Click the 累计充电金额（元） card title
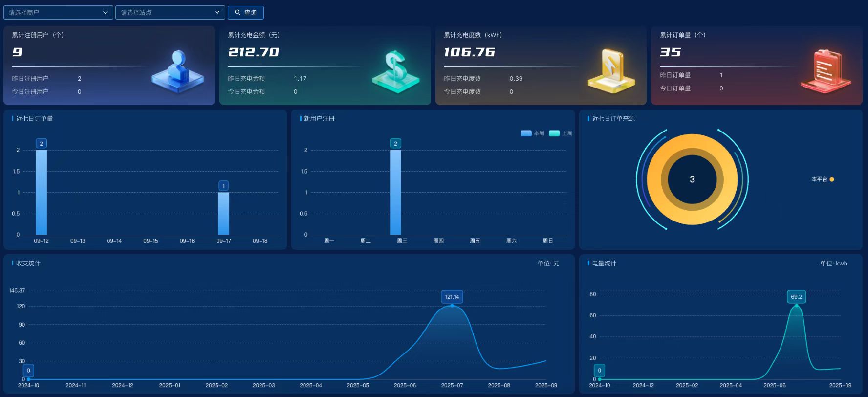The image size is (868, 397). click(x=254, y=35)
